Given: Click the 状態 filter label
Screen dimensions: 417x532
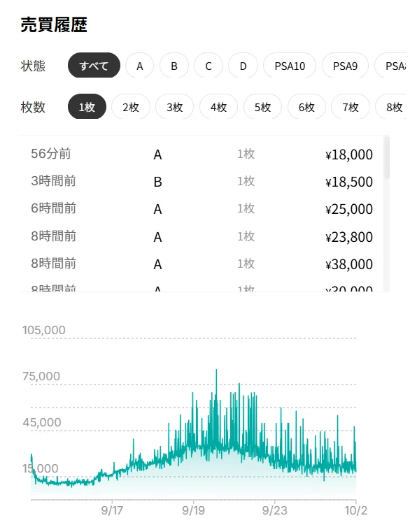Looking at the screenshot, I should tap(33, 66).
